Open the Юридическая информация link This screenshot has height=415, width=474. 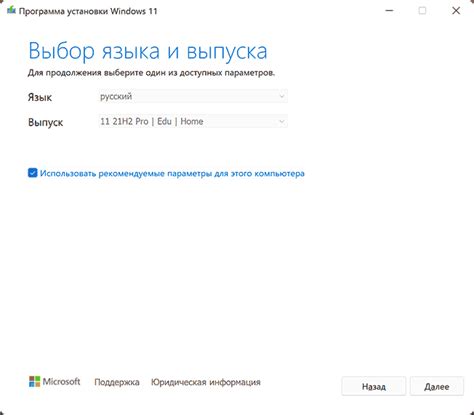click(x=206, y=382)
